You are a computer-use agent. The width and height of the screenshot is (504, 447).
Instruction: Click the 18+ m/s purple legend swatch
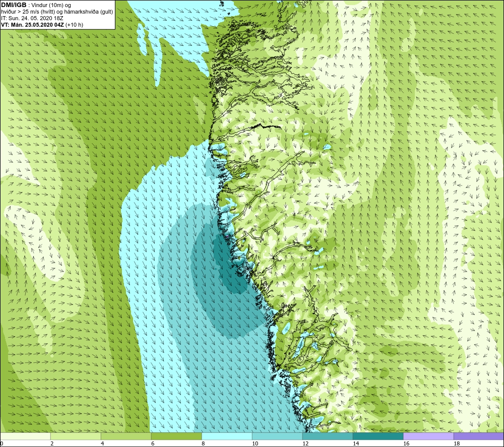click(x=479, y=436)
